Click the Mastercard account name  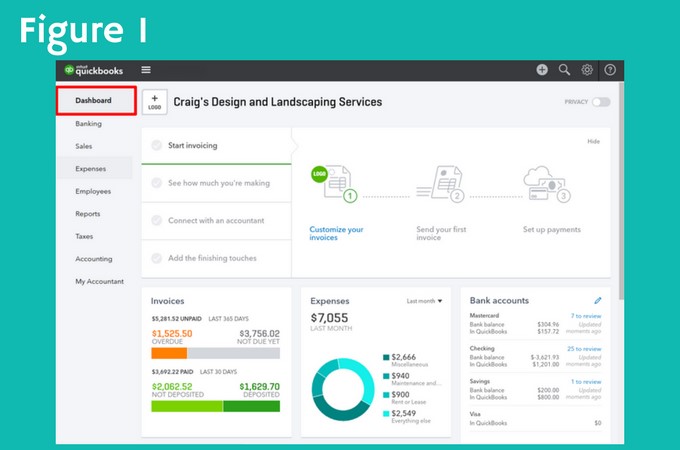484,315
